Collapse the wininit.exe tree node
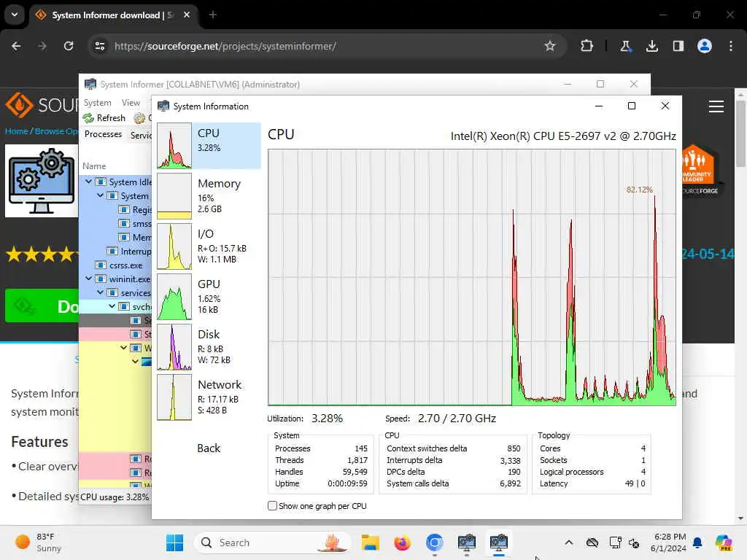747x560 pixels. pyautogui.click(x=88, y=278)
